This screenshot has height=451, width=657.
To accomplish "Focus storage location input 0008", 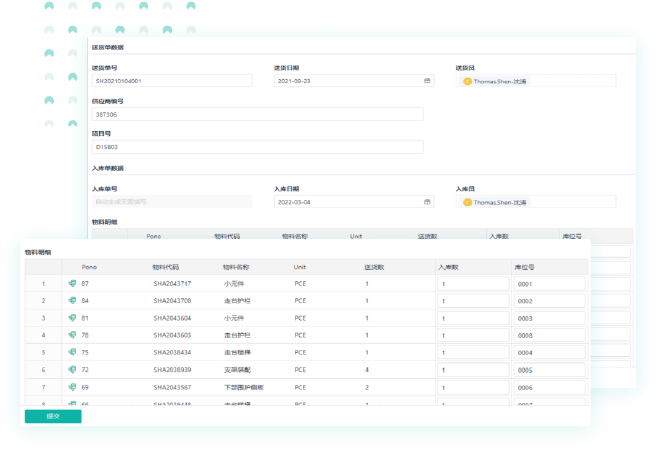I will [x=549, y=335].
